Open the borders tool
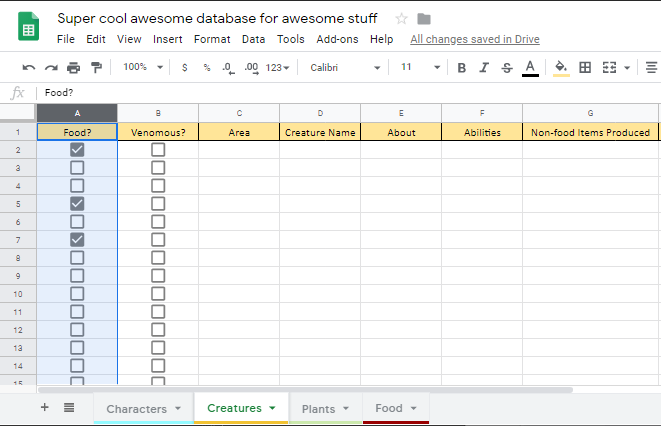This screenshot has width=661, height=426. [585, 68]
